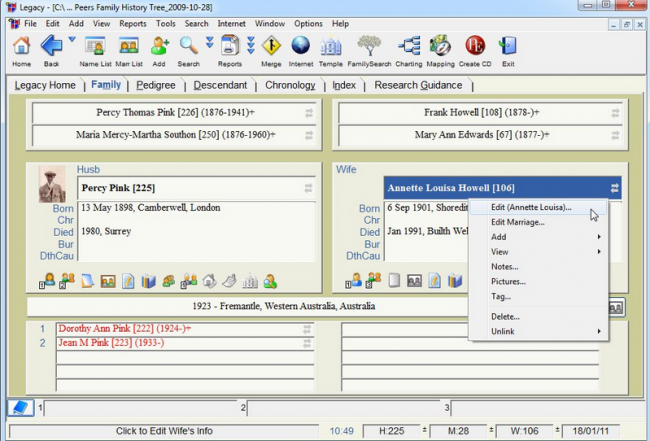Switch to the Pedigree tab
This screenshot has height=441, width=650.
pyautogui.click(x=158, y=85)
